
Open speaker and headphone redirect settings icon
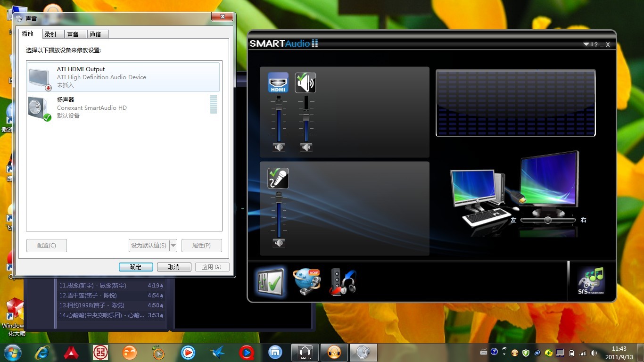pyautogui.click(x=343, y=282)
